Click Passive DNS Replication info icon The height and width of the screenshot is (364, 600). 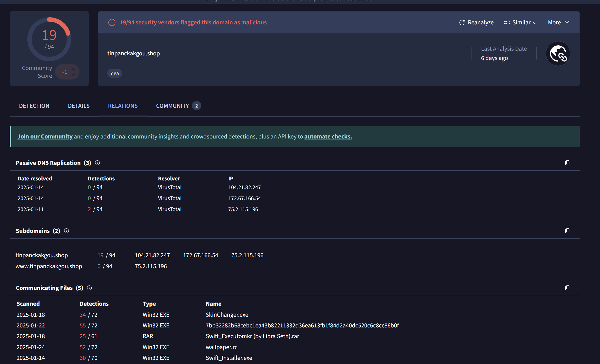tap(97, 163)
